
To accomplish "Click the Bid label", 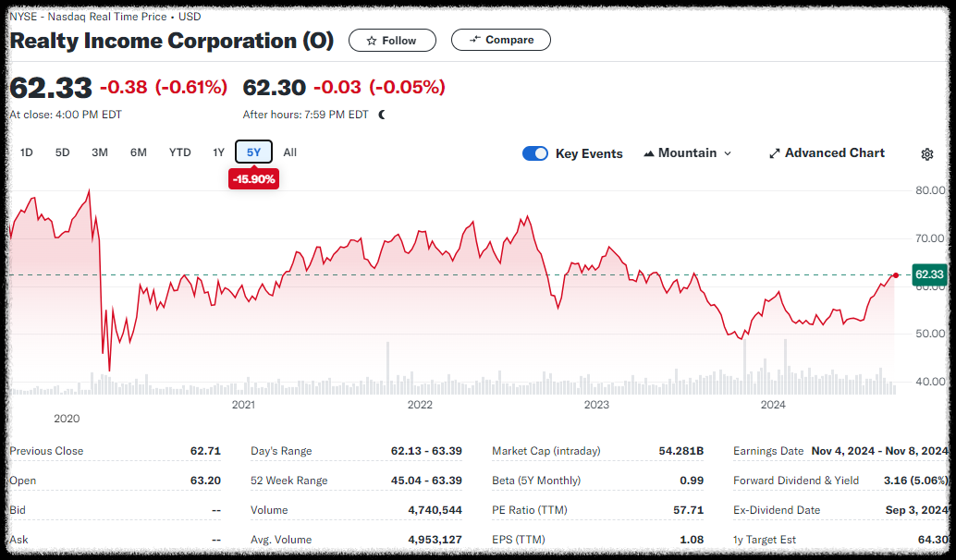I will [18, 510].
